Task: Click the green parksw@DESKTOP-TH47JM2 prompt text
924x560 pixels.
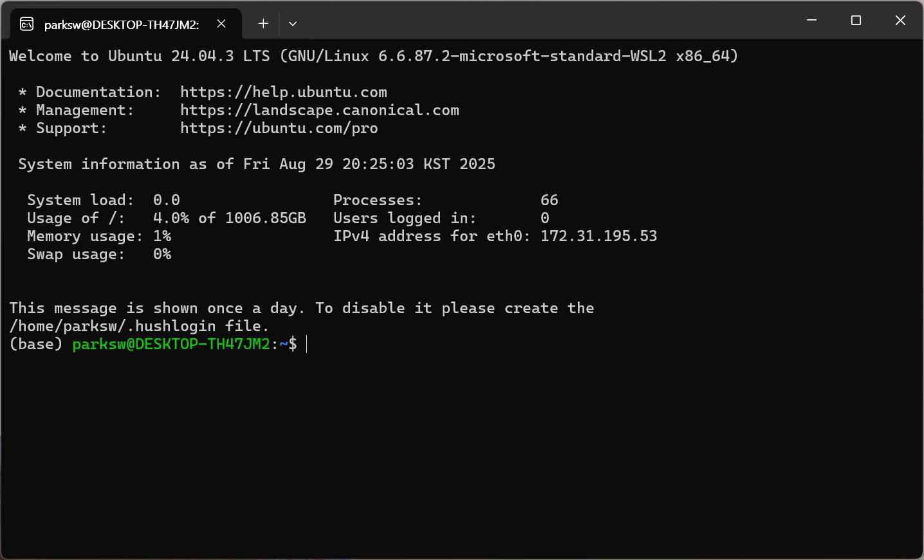Action: point(171,344)
